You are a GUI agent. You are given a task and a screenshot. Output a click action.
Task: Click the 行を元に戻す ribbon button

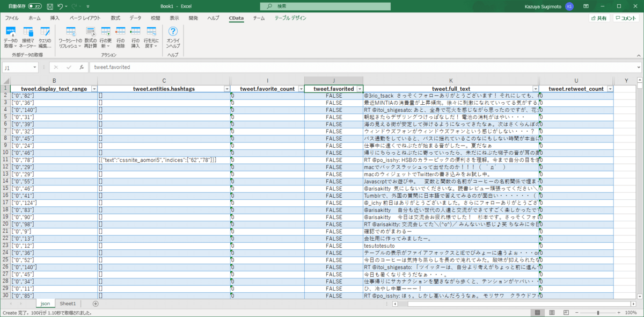point(151,37)
